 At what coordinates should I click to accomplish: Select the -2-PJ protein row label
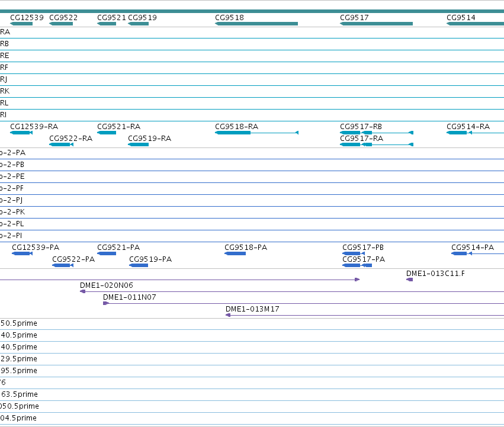click(x=11, y=200)
